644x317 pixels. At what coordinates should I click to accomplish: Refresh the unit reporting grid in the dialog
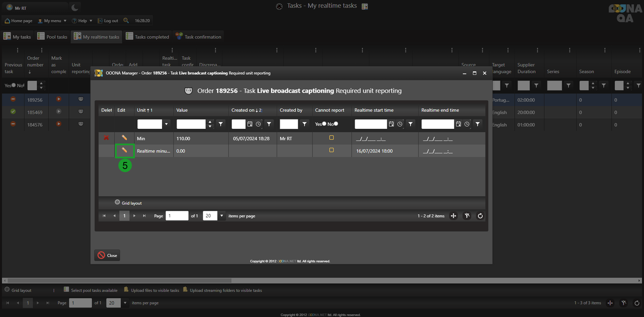[480, 216]
